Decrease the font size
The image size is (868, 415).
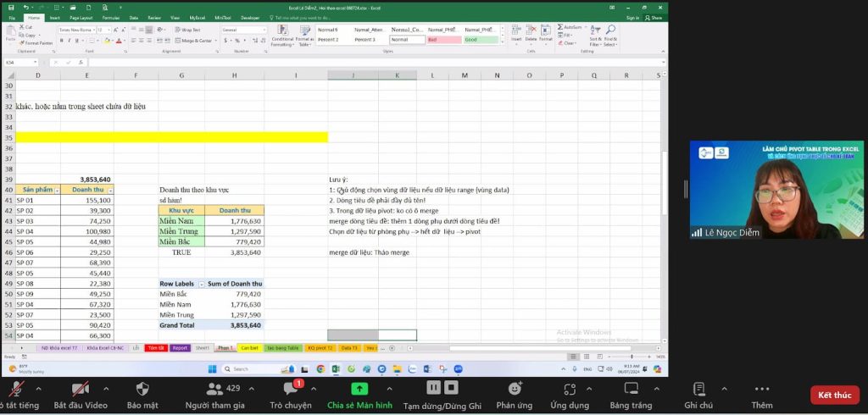(x=124, y=30)
